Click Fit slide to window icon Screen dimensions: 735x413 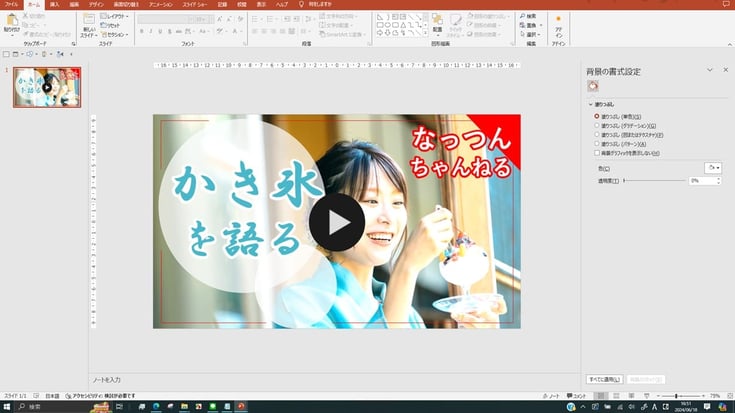[x=730, y=396]
